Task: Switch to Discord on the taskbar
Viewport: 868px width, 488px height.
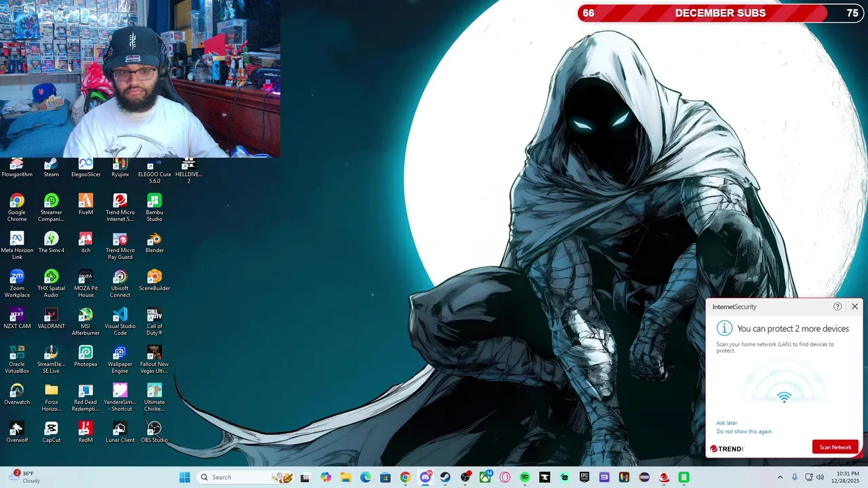Action: click(x=425, y=477)
